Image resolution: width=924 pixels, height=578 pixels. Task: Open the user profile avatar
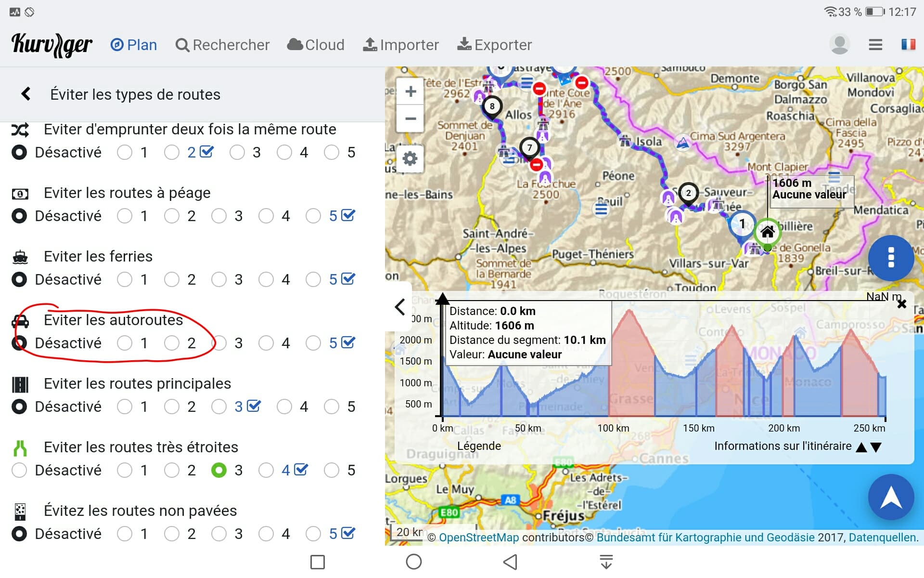point(839,44)
